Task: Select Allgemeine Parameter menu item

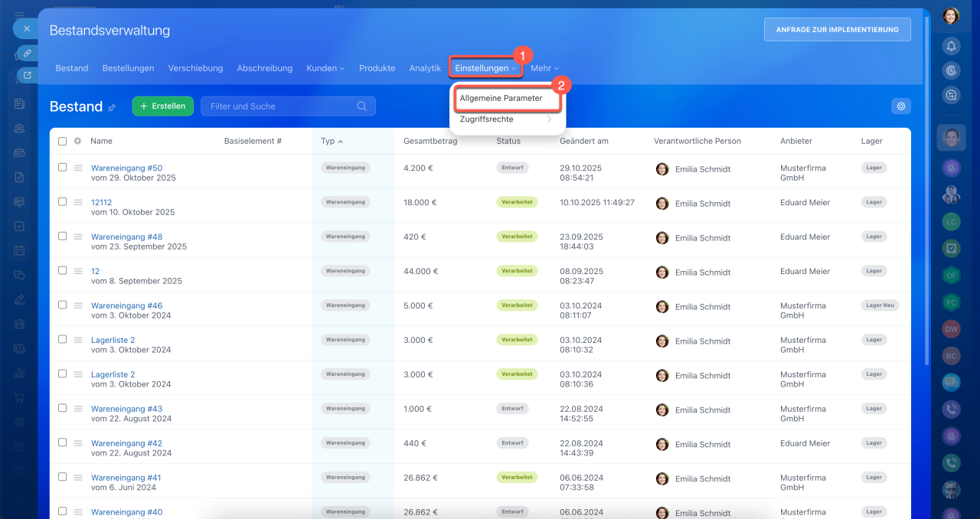Action: pyautogui.click(x=501, y=98)
